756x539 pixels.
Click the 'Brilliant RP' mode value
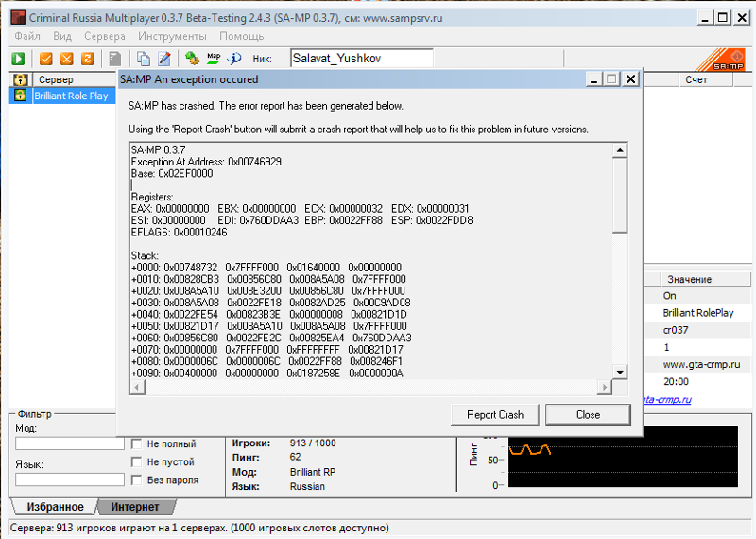313,472
